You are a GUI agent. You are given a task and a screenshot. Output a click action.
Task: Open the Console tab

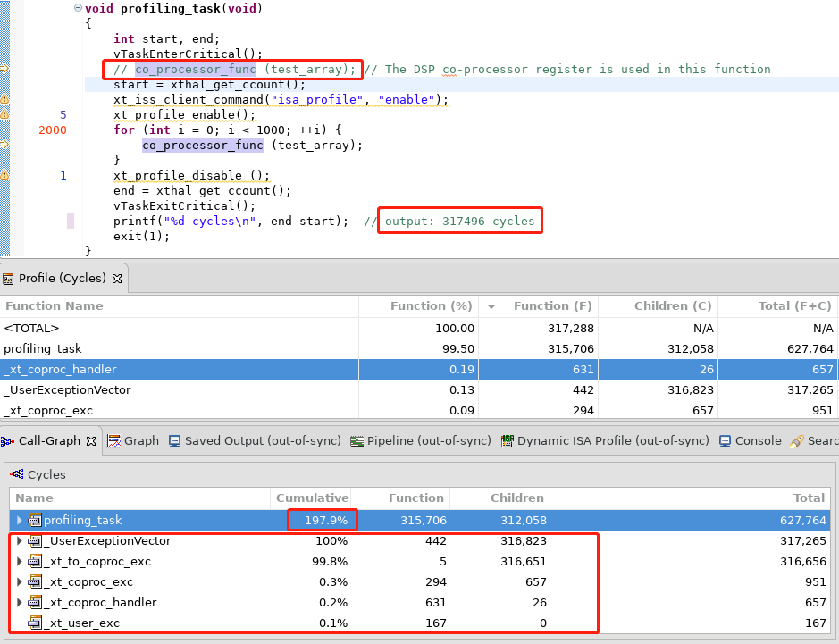click(757, 441)
